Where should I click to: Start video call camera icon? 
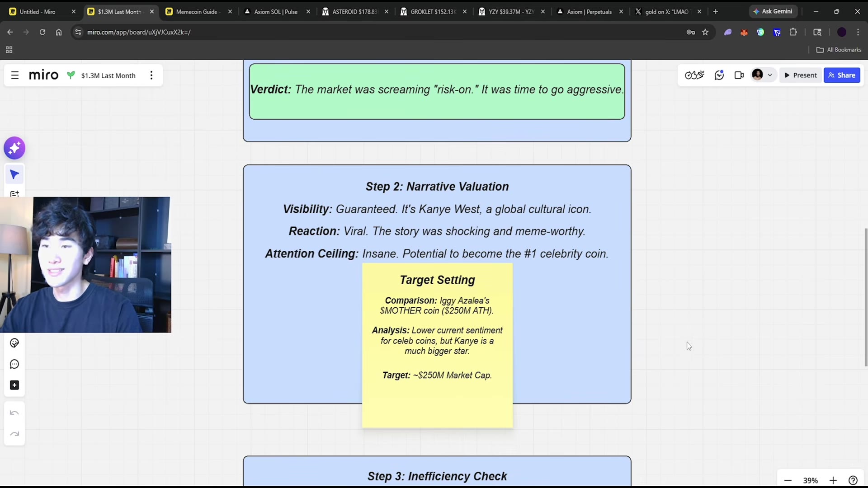click(739, 75)
